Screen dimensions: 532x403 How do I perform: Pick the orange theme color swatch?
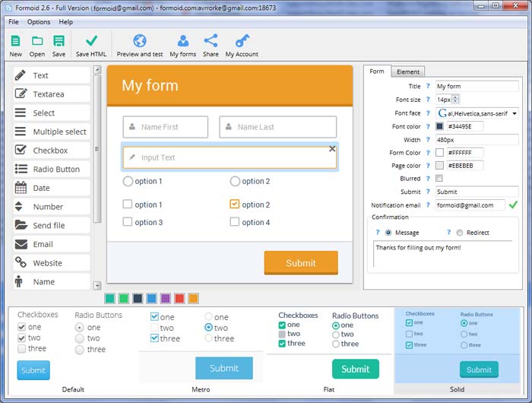pyautogui.click(x=193, y=298)
